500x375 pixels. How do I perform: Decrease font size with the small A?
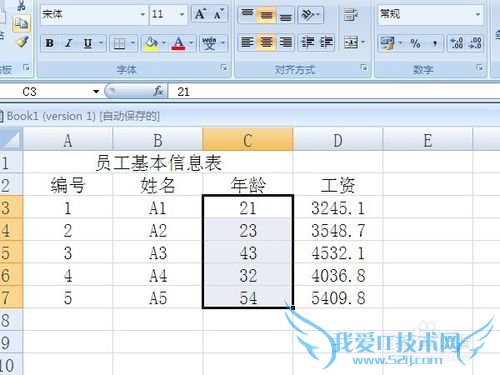[x=219, y=14]
